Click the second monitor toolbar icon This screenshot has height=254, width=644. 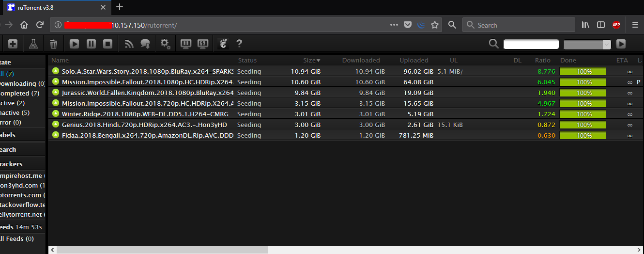coord(203,44)
